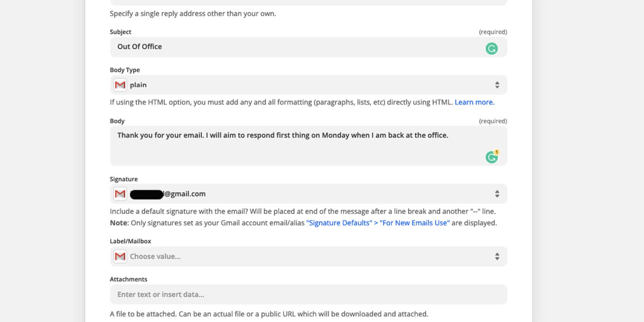This screenshot has height=322, width=644.
Task: Click Grammarly icon in Subject field
Action: (491, 49)
